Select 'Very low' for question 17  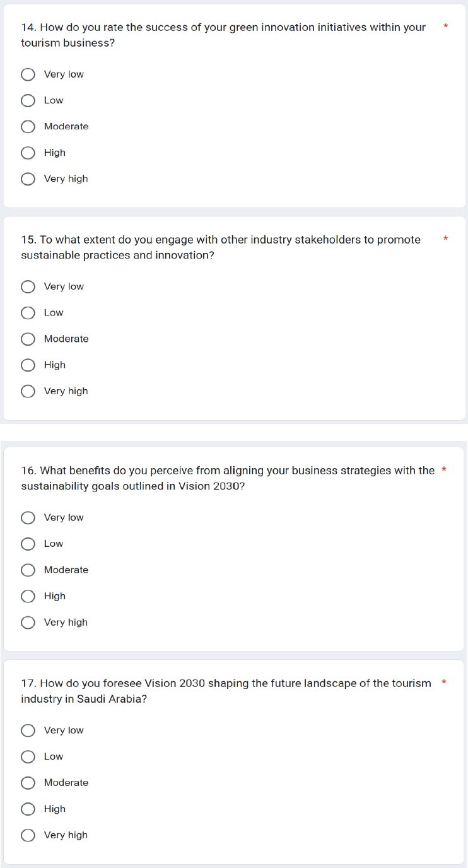coord(28,730)
